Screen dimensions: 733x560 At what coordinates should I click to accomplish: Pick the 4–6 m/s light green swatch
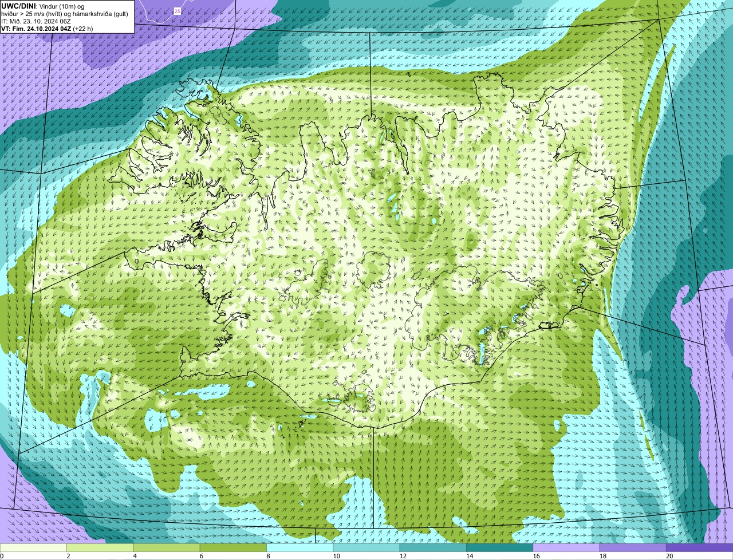[167, 548]
